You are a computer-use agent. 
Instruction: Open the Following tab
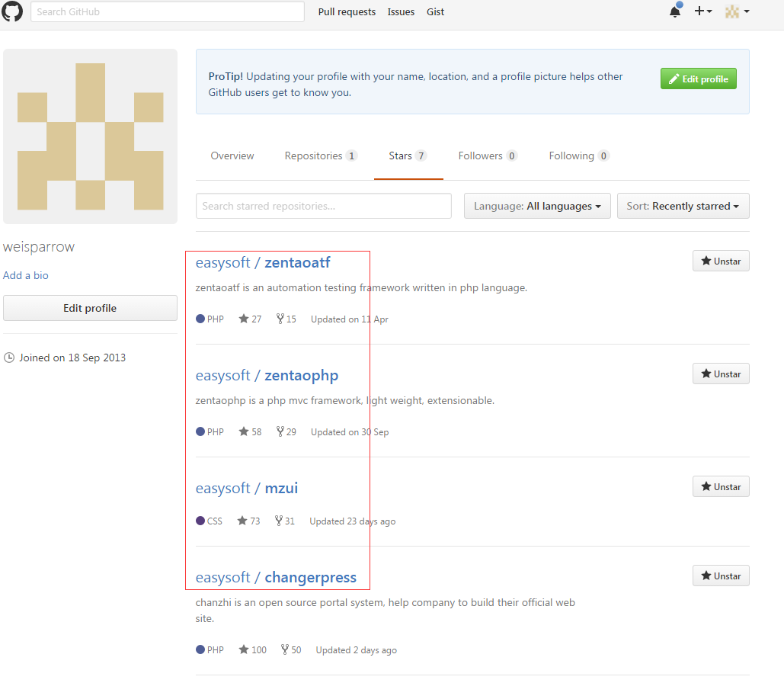578,156
